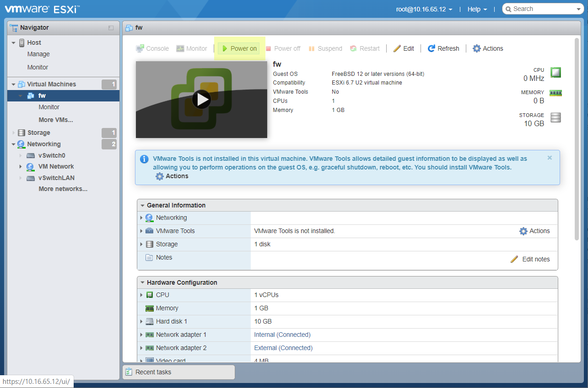The height and width of the screenshot is (388, 588).
Task: Select Storage in the Navigator
Action: 38,133
